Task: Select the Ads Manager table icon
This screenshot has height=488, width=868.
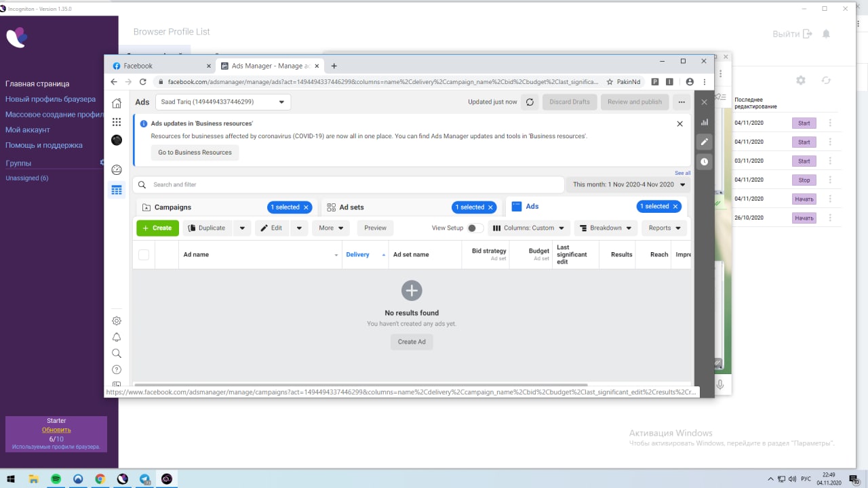Action: coord(117,190)
